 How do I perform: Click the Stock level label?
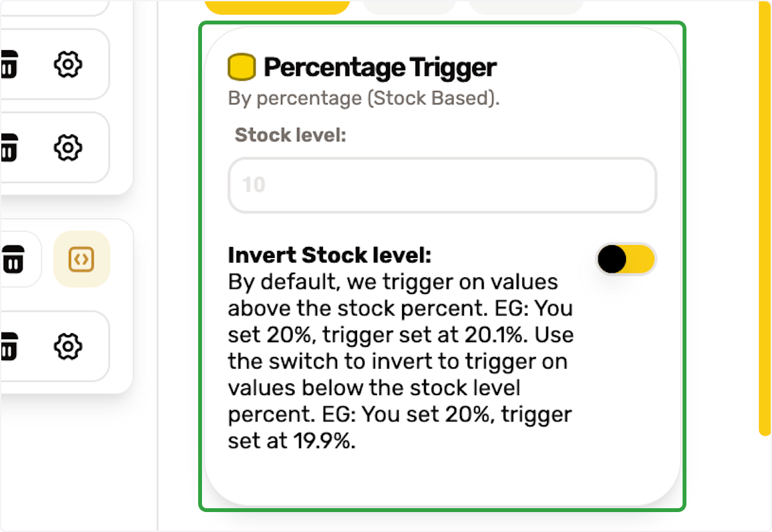[291, 135]
